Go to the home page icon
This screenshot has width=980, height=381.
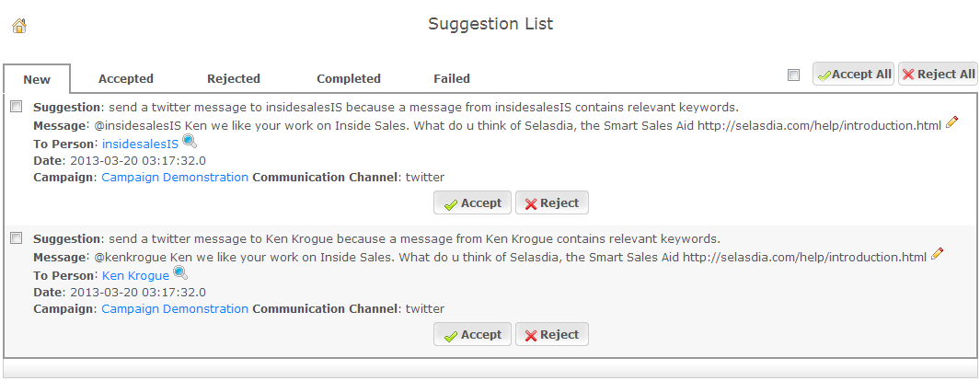pyautogui.click(x=19, y=26)
